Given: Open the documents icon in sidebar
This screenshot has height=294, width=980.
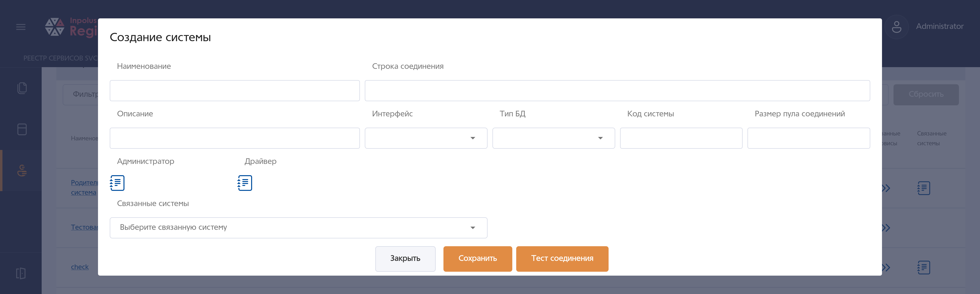Looking at the screenshot, I should pyautogui.click(x=22, y=88).
